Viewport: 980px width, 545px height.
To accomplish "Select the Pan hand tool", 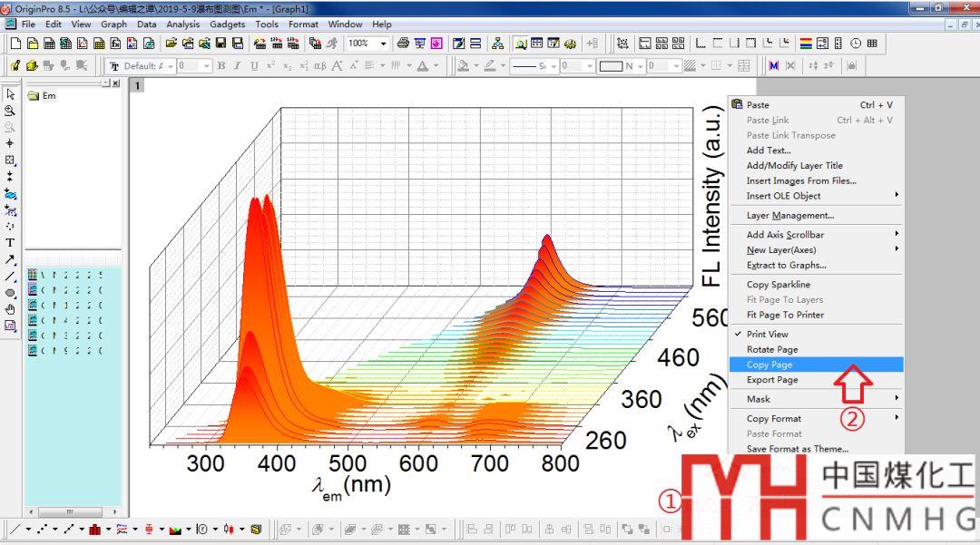I will tap(10, 309).
